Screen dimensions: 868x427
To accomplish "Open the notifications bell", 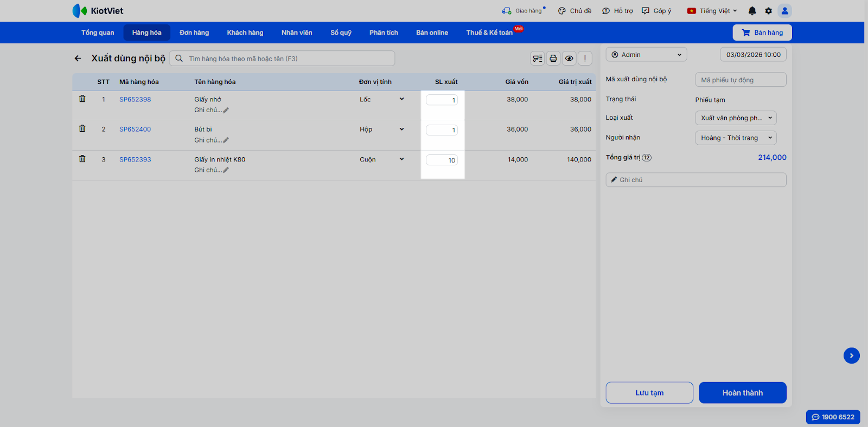I will coord(752,11).
